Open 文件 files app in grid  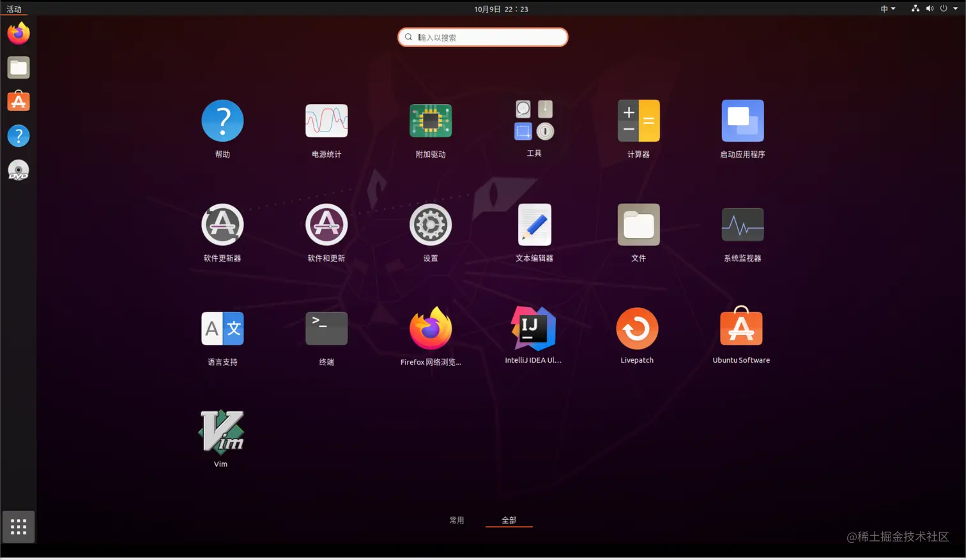pos(638,225)
